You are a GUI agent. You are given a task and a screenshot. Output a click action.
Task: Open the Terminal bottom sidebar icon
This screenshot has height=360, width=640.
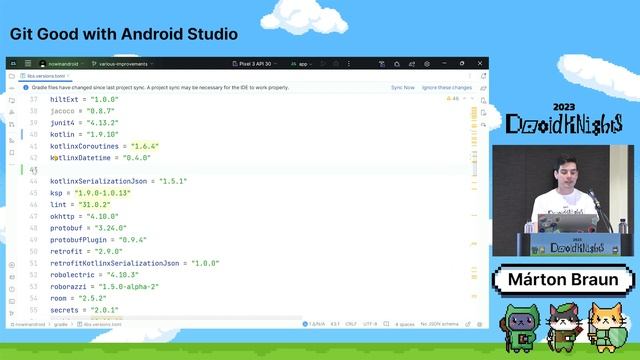[x=12, y=301]
